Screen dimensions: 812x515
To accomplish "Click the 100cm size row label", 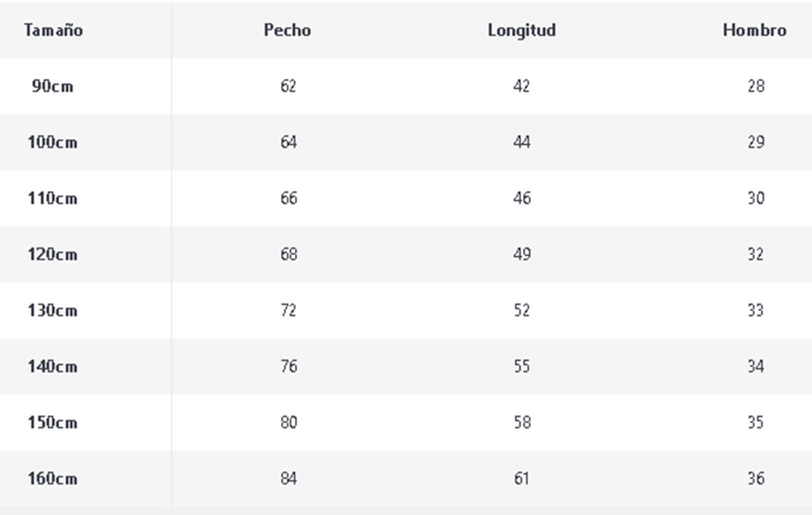I will (x=52, y=142).
